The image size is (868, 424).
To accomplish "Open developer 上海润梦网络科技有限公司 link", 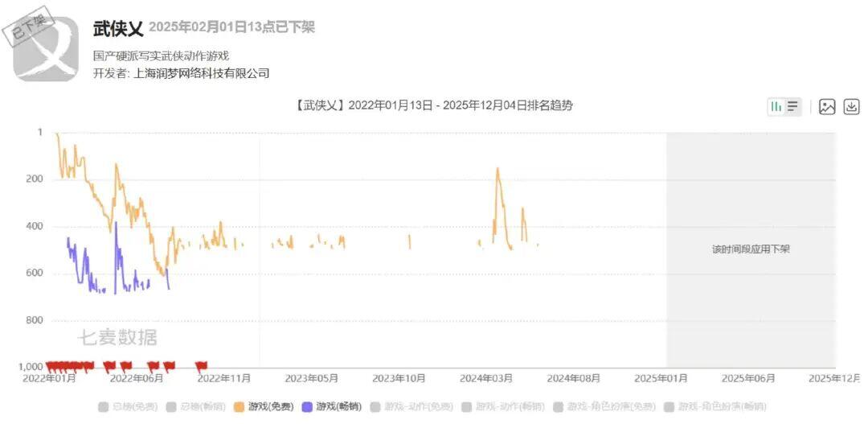I will click(x=202, y=73).
